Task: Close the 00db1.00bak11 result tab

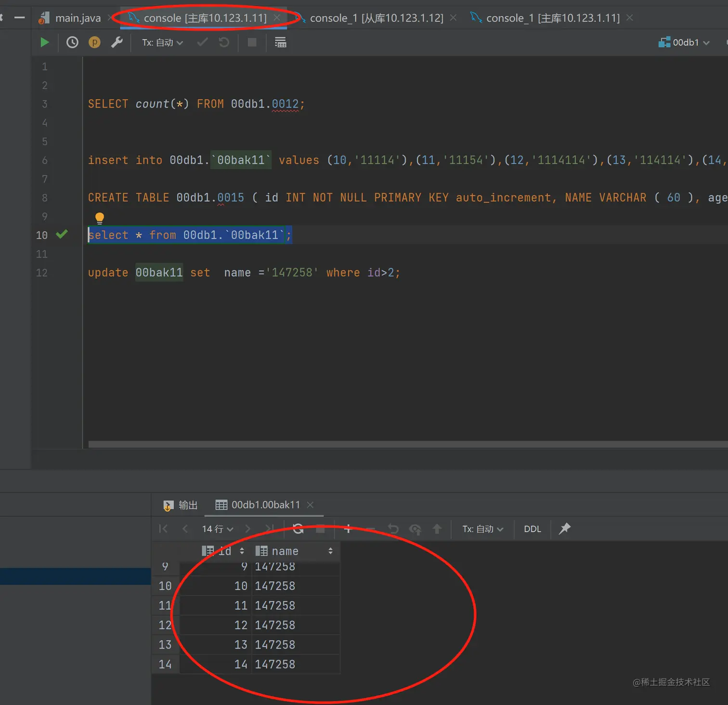Action: point(310,505)
